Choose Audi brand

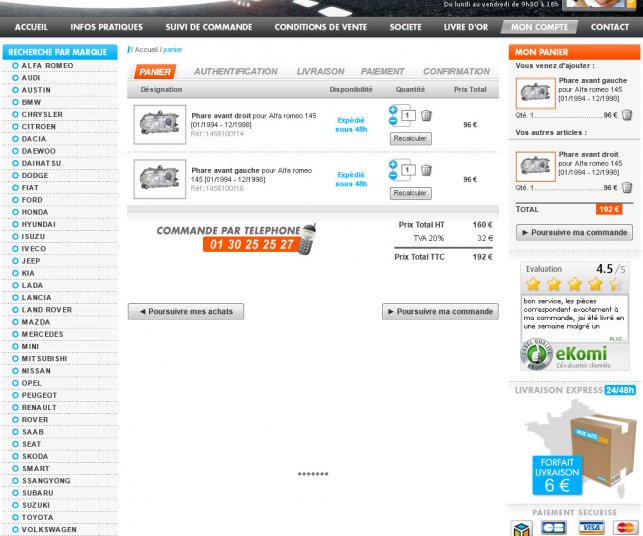[31, 78]
